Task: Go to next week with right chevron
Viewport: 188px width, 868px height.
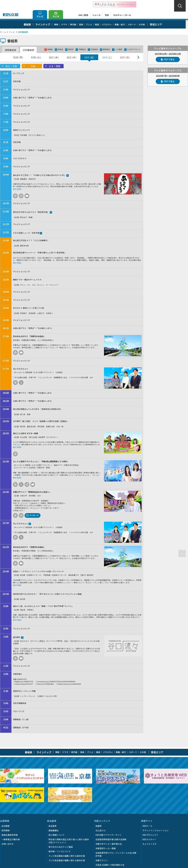Action: (x=138, y=57)
